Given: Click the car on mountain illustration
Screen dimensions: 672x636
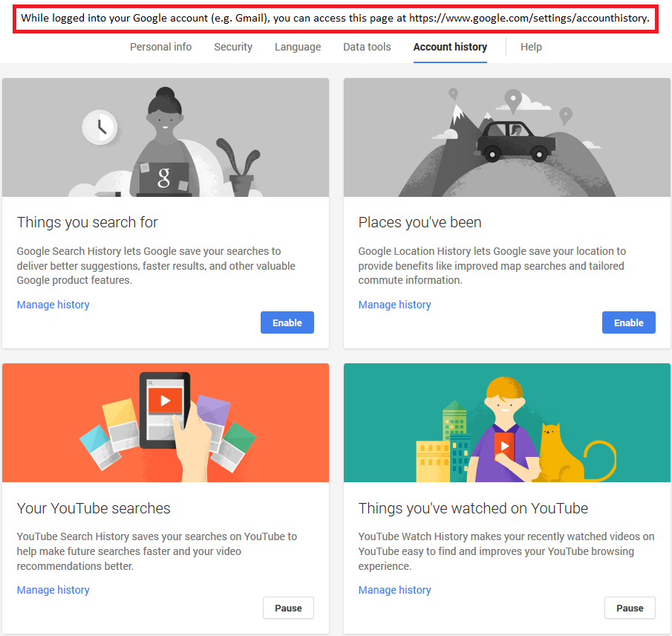Looking at the screenshot, I should [507, 137].
